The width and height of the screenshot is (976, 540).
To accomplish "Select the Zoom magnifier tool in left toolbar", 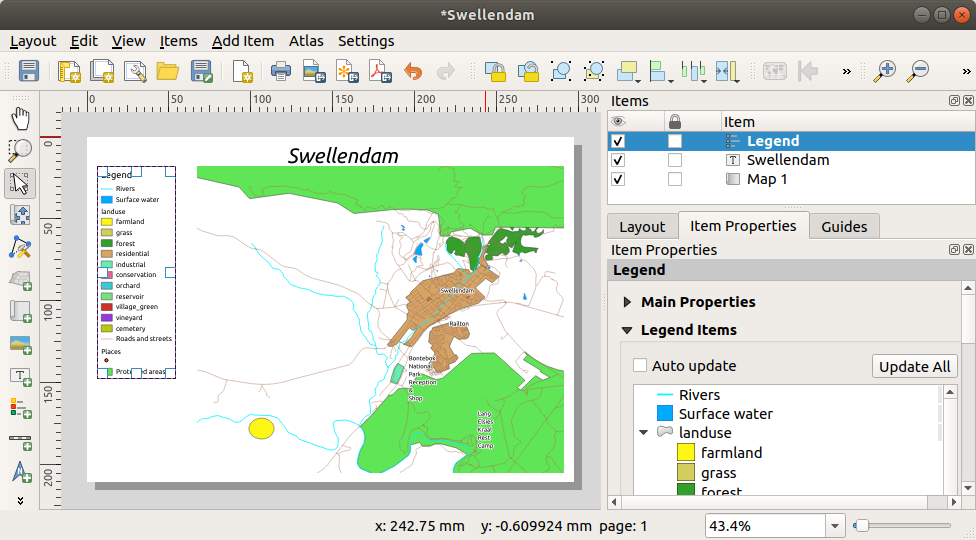I will click(x=20, y=151).
